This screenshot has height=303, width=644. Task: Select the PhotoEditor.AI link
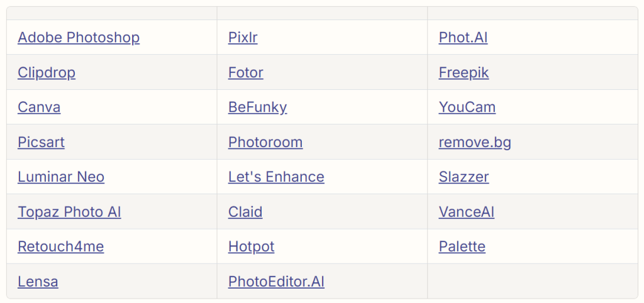coord(276,282)
